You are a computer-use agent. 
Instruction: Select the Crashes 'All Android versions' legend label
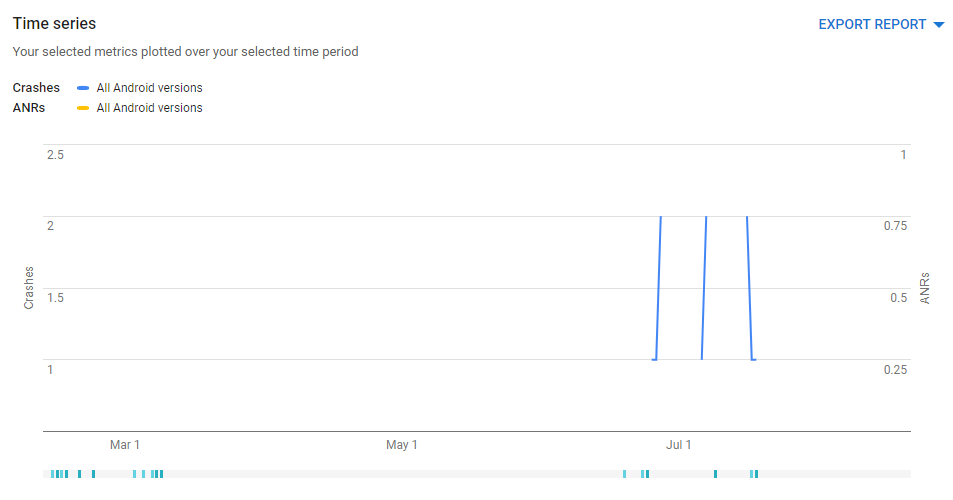[x=150, y=87]
